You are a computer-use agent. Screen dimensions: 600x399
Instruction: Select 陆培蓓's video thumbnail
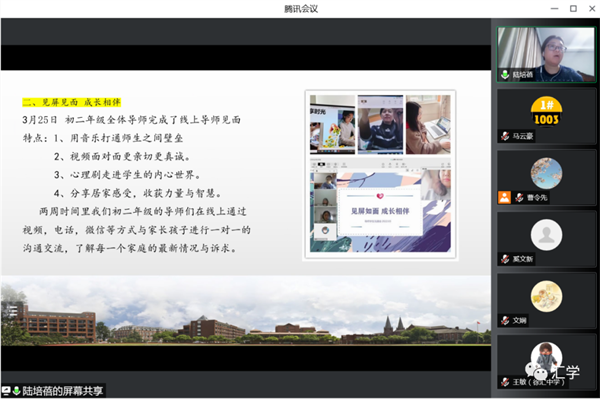tap(546, 54)
